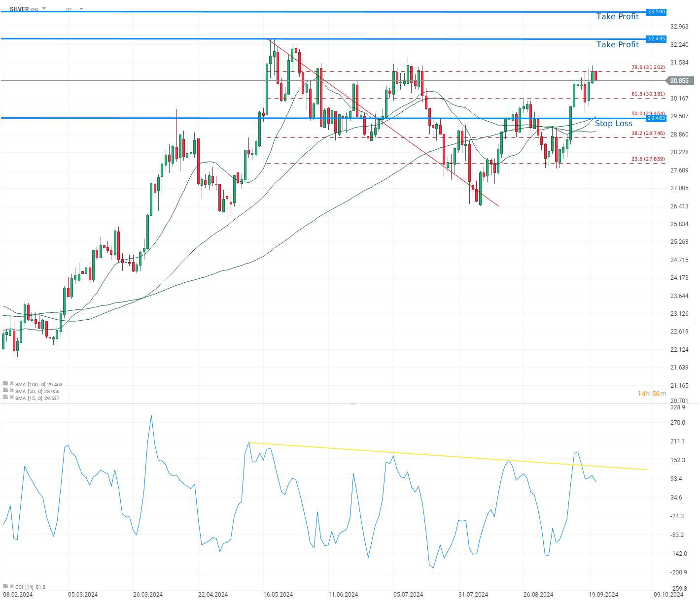Click the Take Profit label near 33.590
The height and width of the screenshot is (603, 700).
point(618,16)
